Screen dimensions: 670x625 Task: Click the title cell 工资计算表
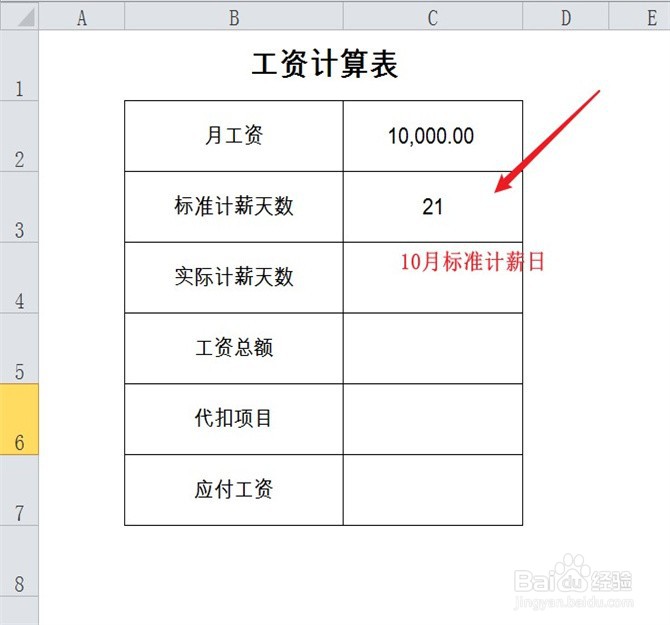point(323,65)
